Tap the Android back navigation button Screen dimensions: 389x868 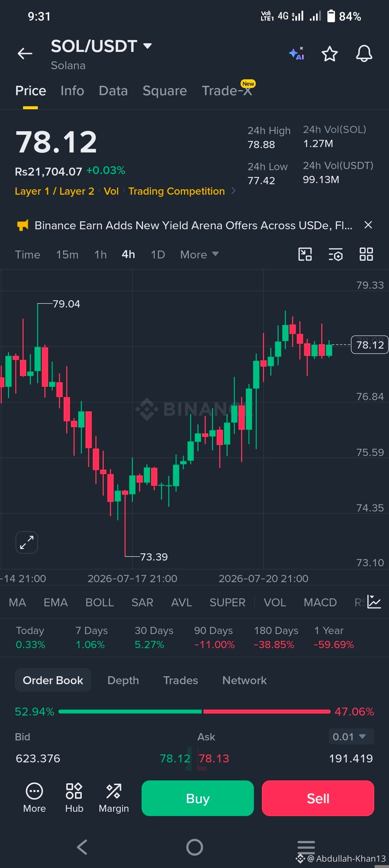82,847
